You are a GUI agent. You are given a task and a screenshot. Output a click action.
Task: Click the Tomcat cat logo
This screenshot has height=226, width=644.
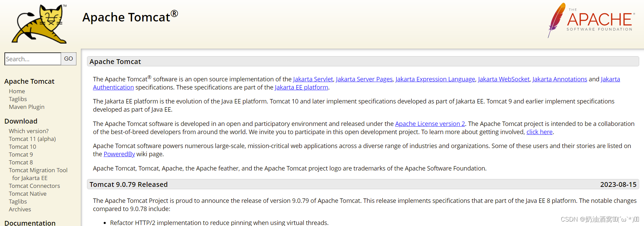[40, 24]
